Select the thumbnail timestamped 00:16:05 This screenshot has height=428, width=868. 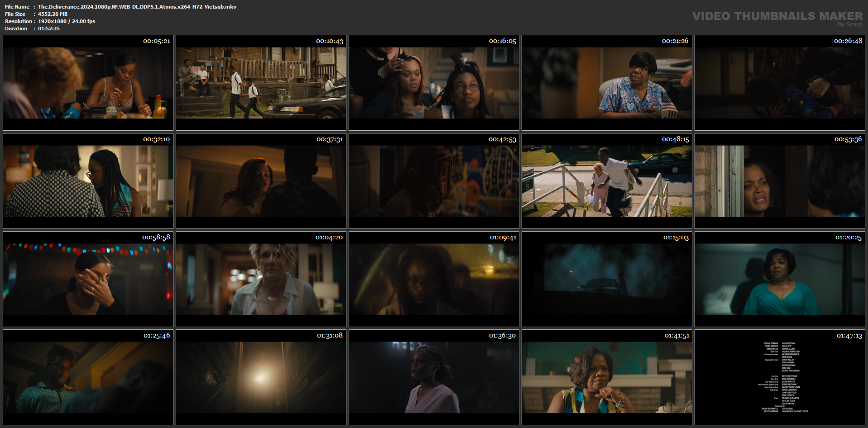click(x=434, y=83)
